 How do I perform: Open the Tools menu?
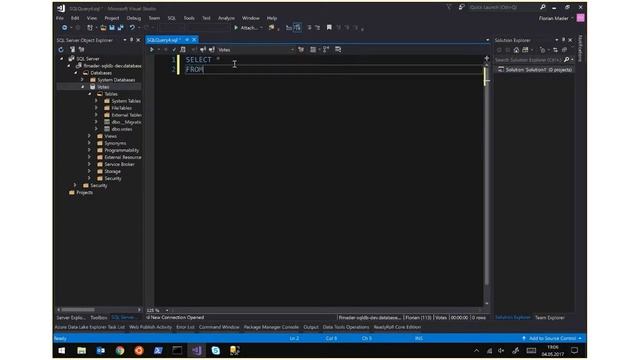pos(189,18)
